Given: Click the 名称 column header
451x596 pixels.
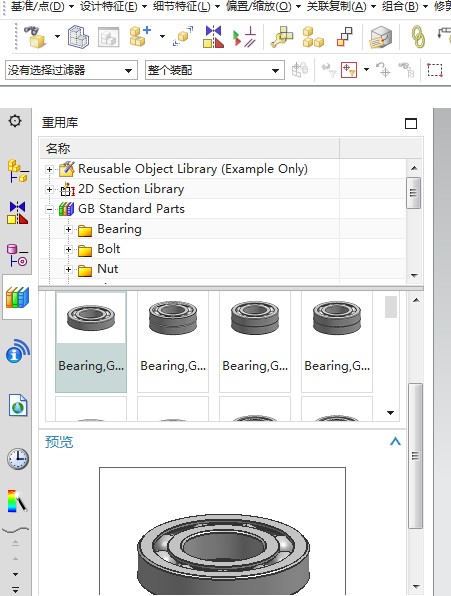Looking at the screenshot, I should [x=189, y=148].
